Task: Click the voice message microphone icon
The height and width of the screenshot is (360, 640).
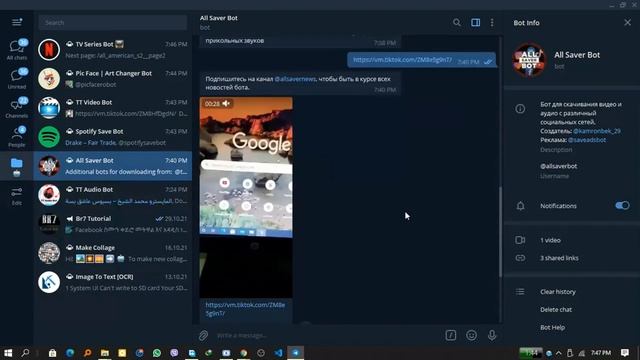Action: (x=492, y=335)
